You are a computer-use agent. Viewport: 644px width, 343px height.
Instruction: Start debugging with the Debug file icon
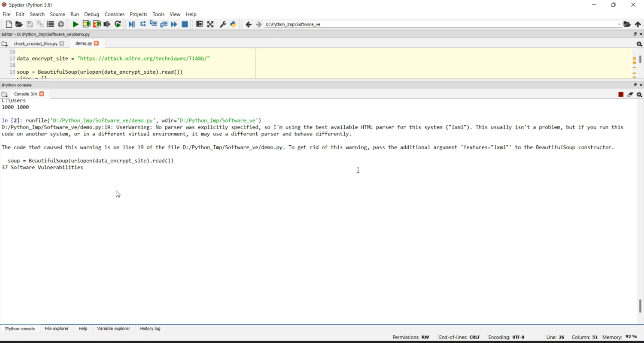click(132, 24)
